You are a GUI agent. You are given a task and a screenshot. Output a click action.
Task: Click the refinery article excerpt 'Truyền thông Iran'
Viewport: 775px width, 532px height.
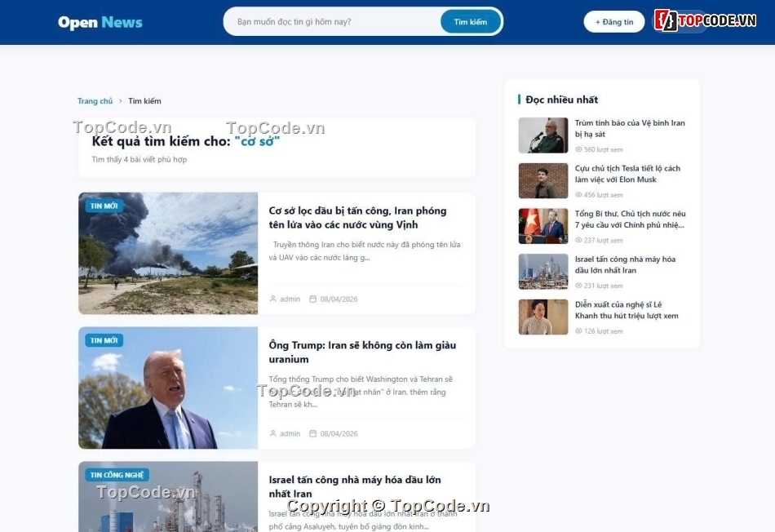click(x=365, y=250)
